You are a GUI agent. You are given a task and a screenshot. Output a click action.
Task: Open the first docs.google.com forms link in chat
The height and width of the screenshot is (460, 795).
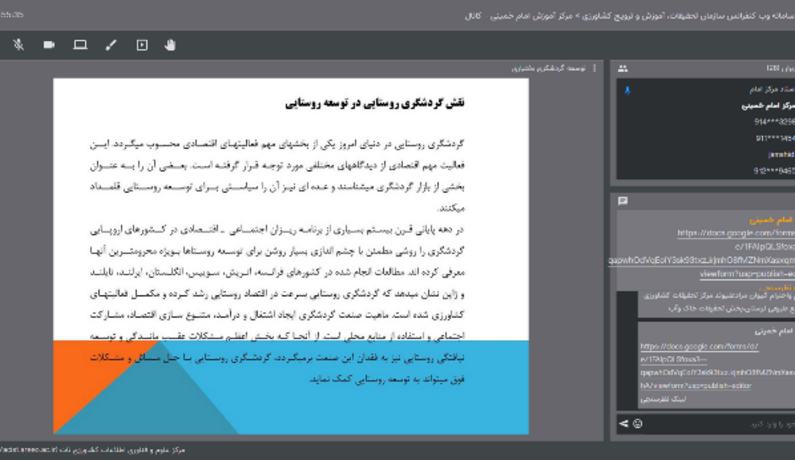pyautogui.click(x=735, y=233)
